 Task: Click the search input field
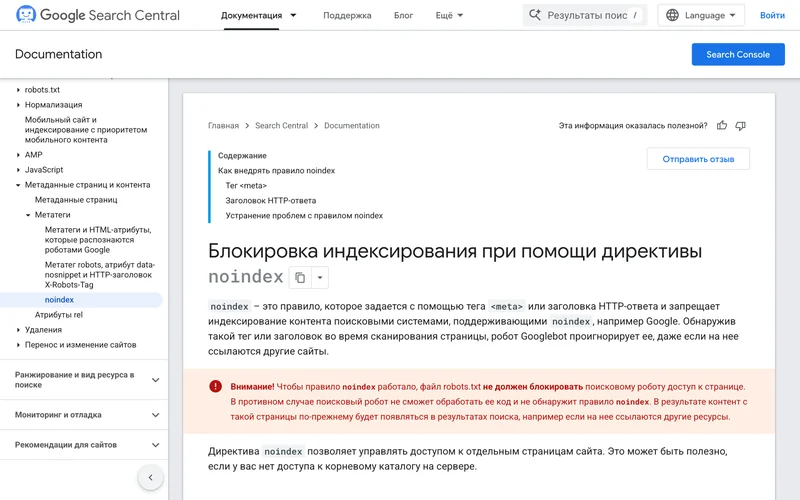tap(585, 15)
